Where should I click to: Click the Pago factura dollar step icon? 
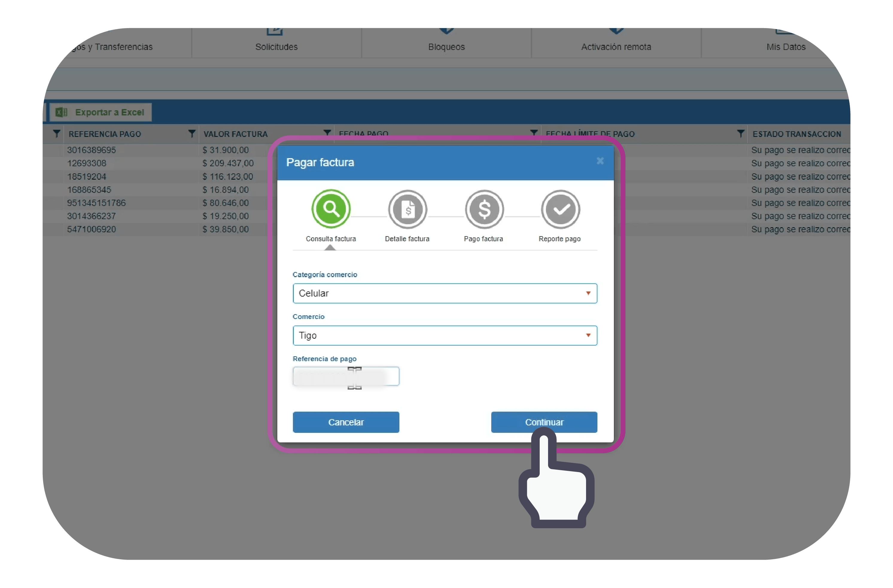pos(484,209)
